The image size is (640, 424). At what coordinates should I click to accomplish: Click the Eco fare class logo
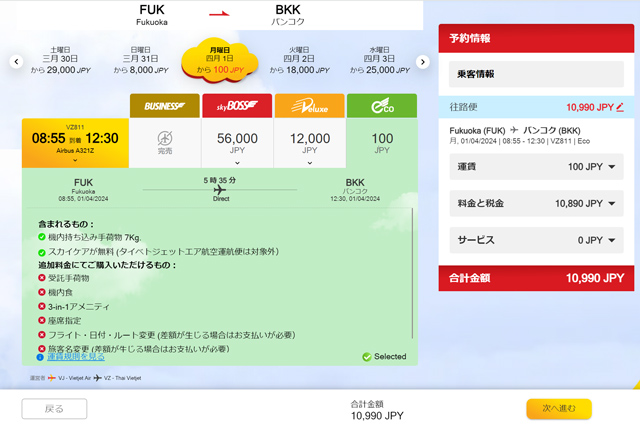coord(382,106)
